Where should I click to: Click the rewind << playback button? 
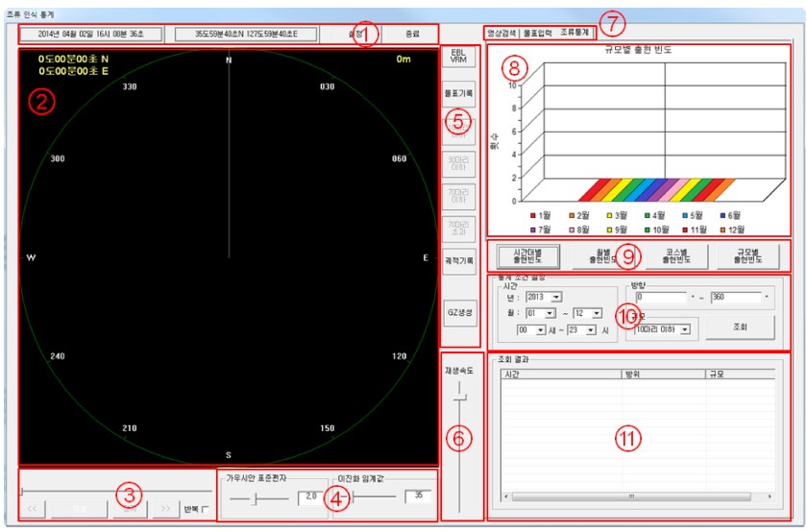[x=32, y=509]
